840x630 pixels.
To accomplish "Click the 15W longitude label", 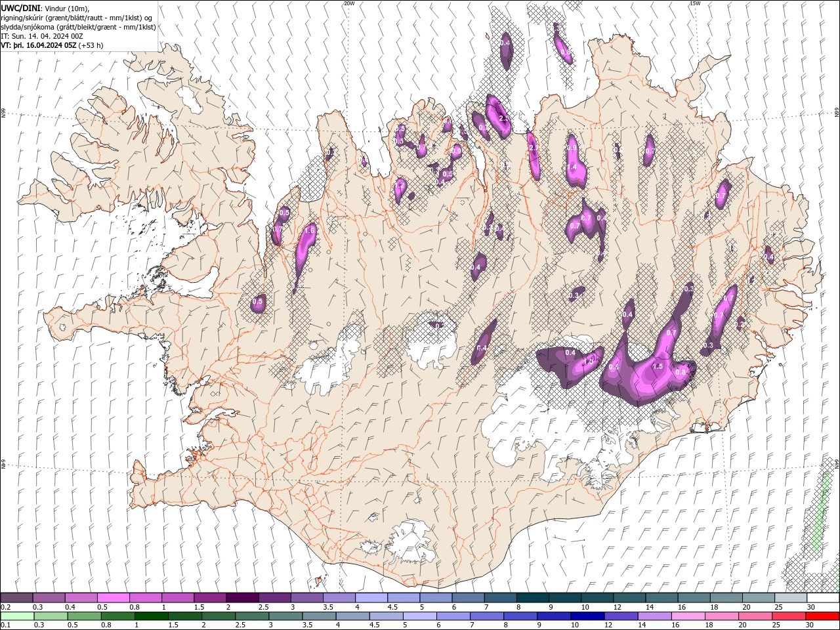I will [695, 3].
